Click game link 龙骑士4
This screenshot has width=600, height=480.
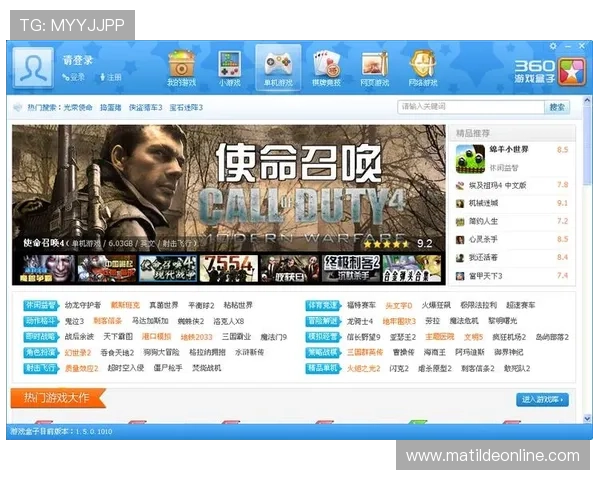[x=360, y=321]
